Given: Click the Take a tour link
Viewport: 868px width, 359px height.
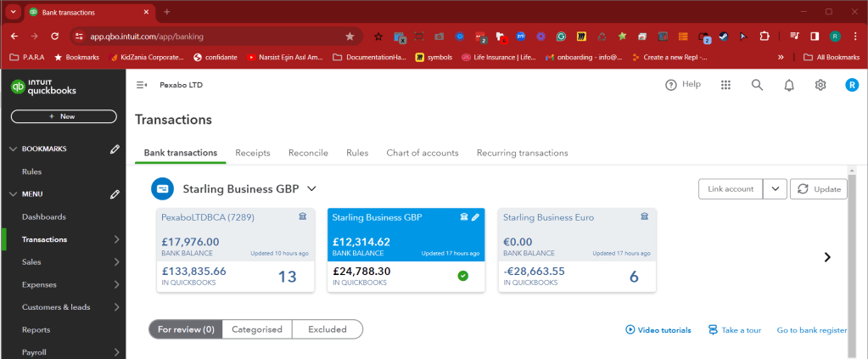Looking at the screenshot, I should click(x=735, y=330).
